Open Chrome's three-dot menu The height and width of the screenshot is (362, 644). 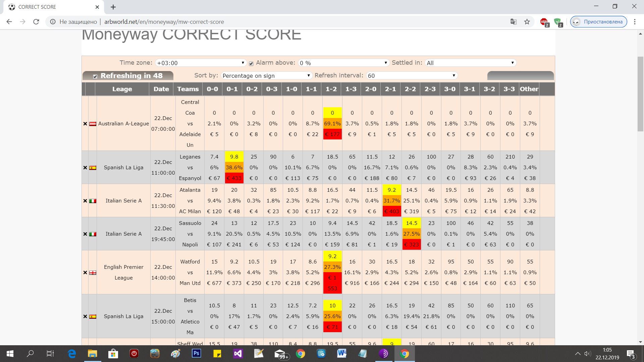pos(635,22)
